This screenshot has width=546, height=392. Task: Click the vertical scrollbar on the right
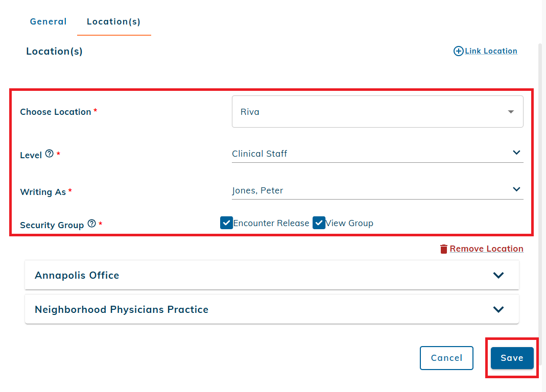coord(540,153)
